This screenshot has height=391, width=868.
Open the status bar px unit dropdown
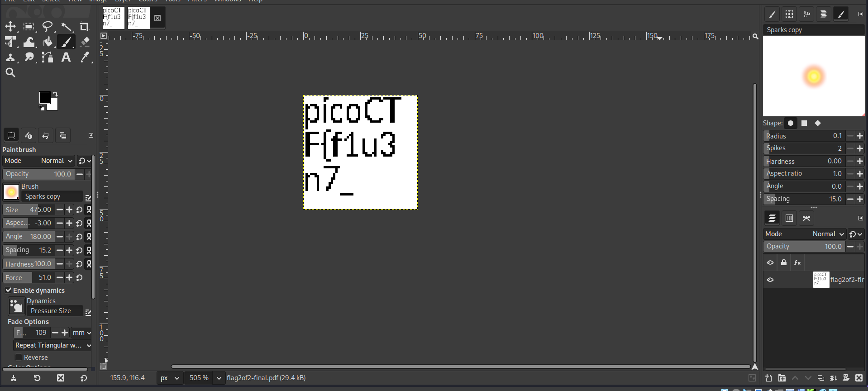(170, 378)
